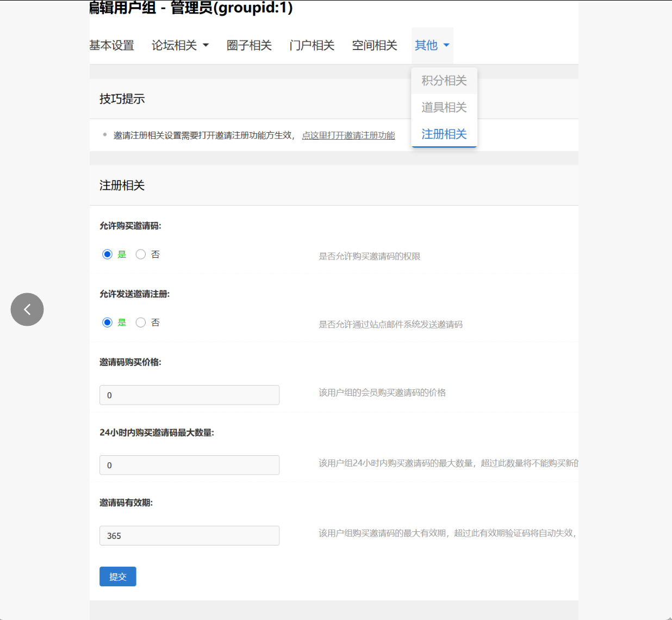672x620 pixels.
Task: Select 是 for 允许发送邀请注册
Action: 107,322
